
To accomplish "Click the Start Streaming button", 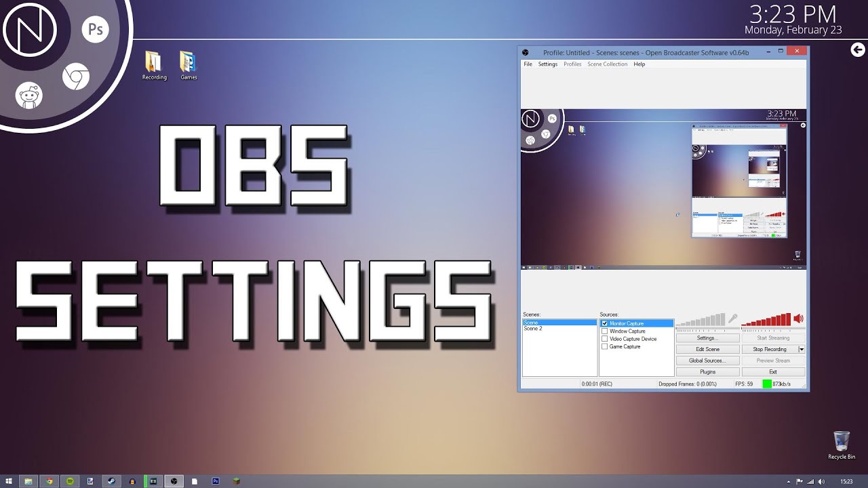I will click(x=773, y=338).
